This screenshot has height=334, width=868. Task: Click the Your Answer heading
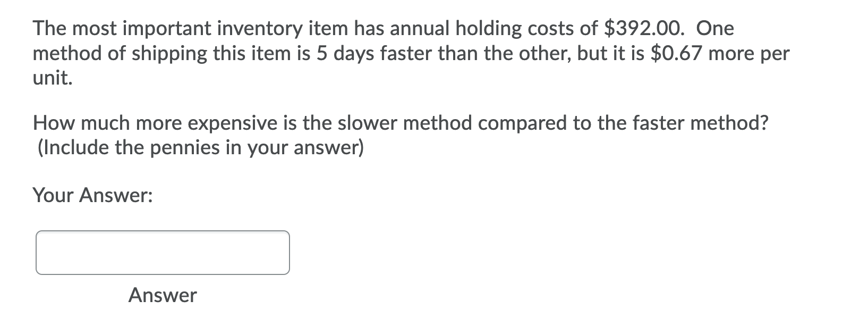coord(91,196)
